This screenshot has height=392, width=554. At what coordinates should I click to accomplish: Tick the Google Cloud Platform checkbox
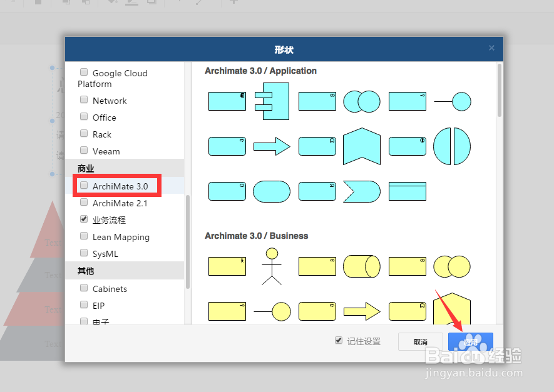84,72
